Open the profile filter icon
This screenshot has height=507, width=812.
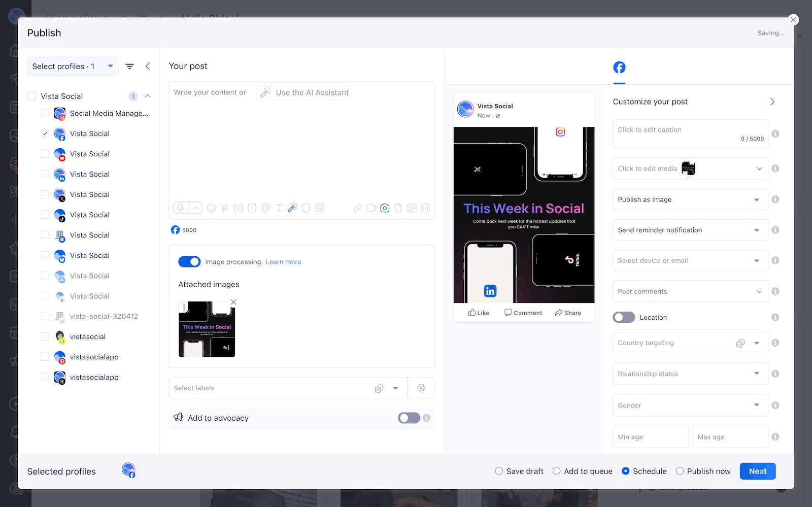130,66
